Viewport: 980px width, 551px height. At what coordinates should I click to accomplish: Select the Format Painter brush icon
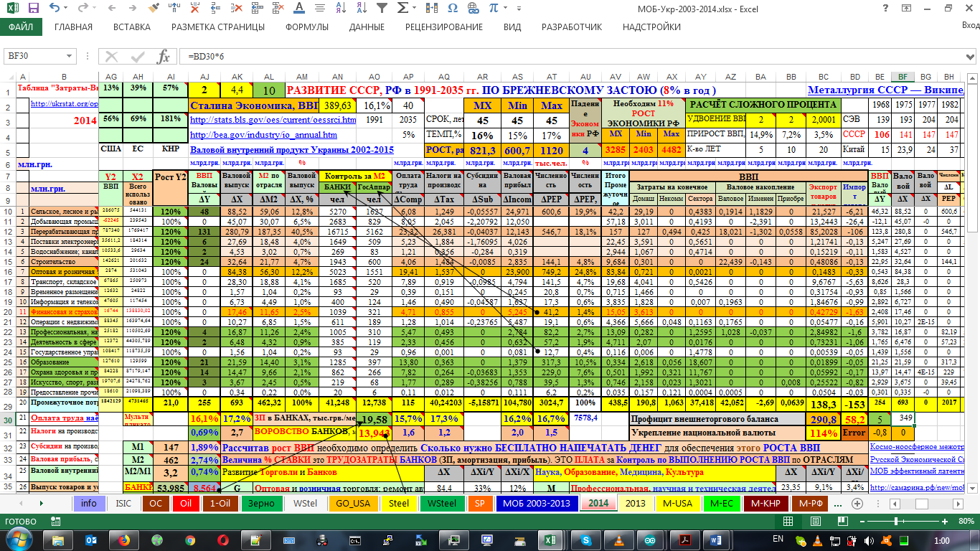point(154,9)
